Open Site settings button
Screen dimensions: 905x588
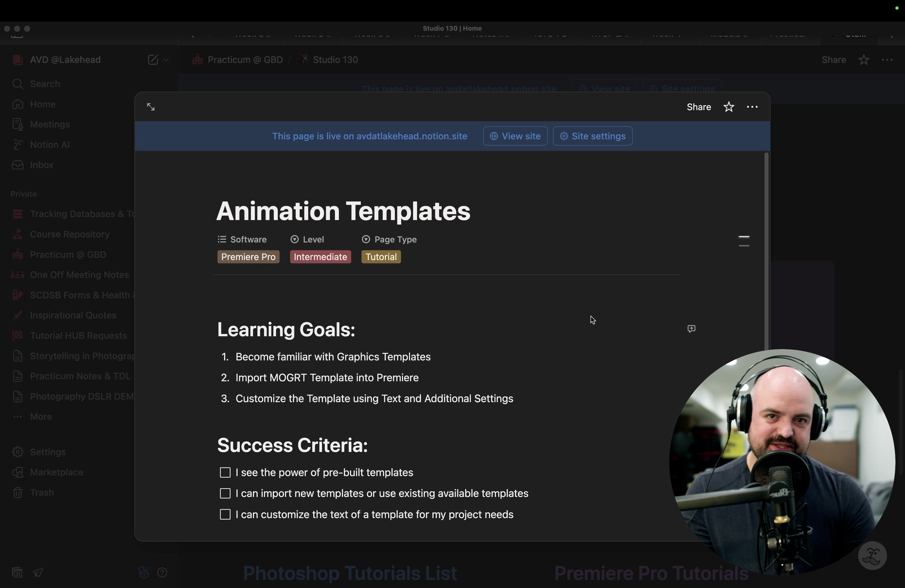592,136
